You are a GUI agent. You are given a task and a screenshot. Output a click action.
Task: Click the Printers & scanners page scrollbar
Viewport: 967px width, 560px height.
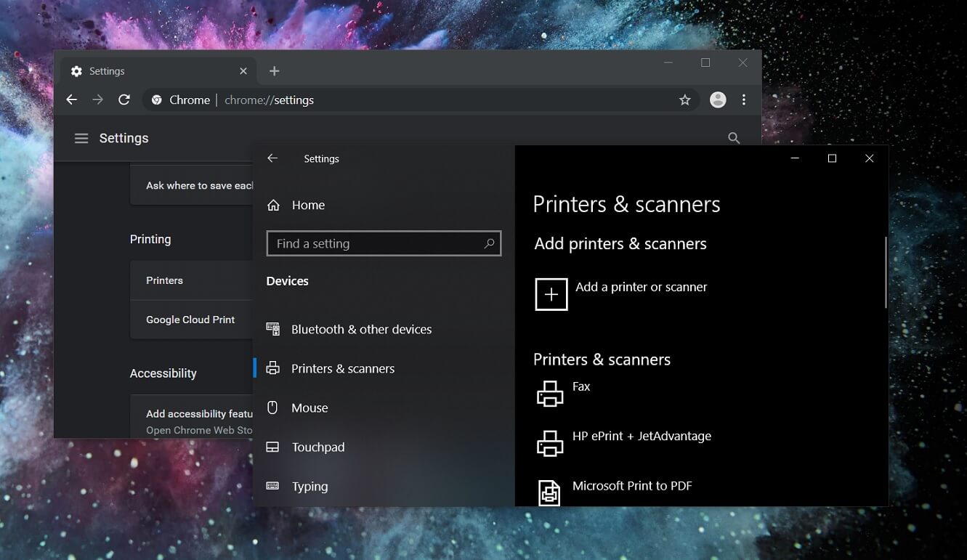[x=886, y=273]
